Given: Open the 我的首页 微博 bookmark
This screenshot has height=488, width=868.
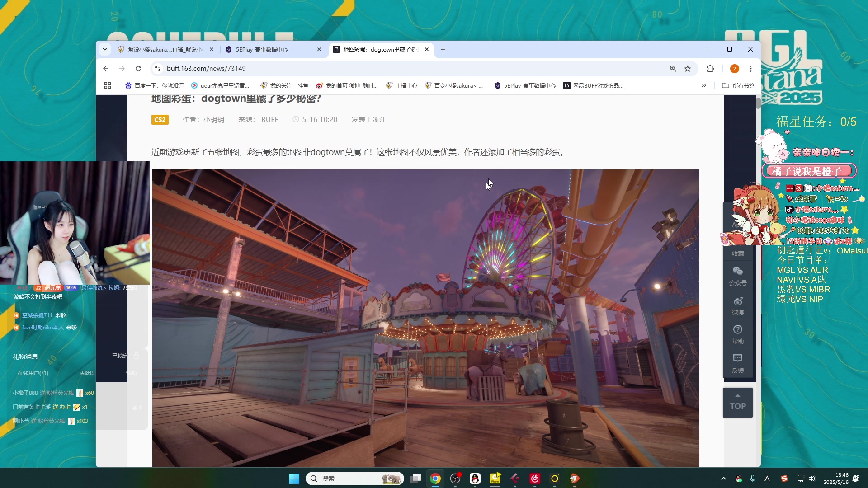Looking at the screenshot, I should (x=347, y=85).
